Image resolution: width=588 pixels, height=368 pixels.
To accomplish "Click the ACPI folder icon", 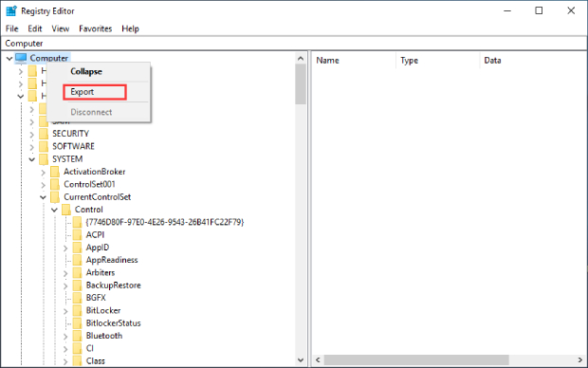I will [77, 235].
